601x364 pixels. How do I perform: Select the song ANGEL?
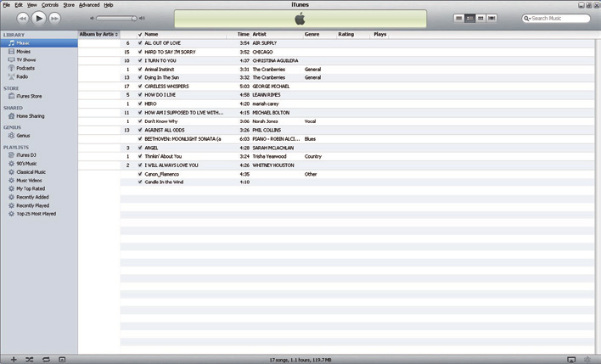tap(151, 148)
